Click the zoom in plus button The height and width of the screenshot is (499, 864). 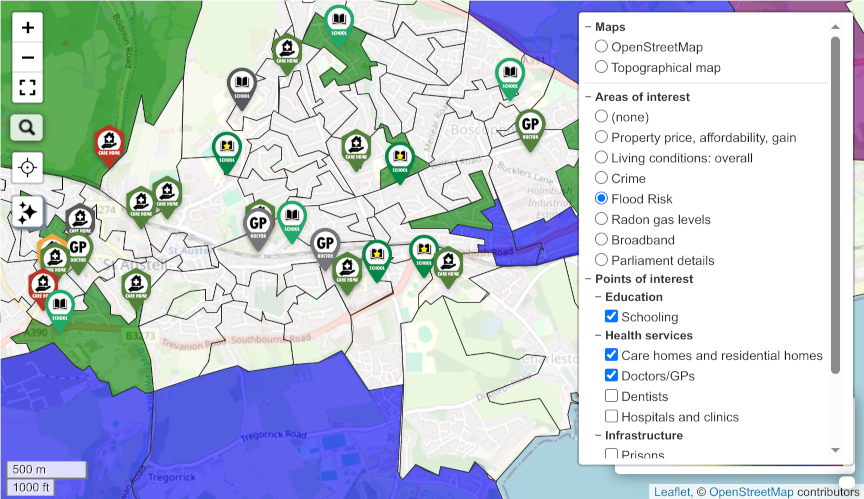click(x=27, y=28)
